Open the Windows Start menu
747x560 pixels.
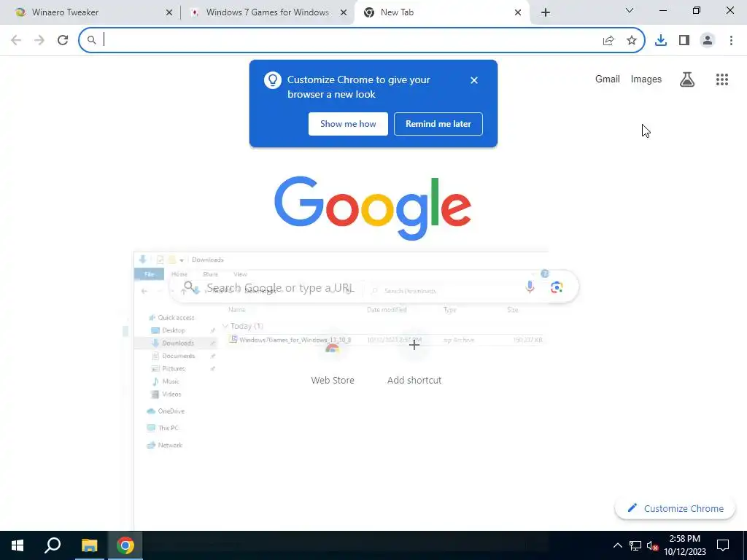18,545
